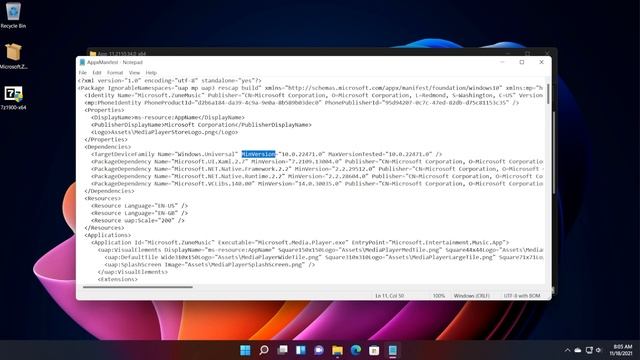Viewport: 640px width, 360px height.
Task: Open the Format menu in Notepad
Action: click(x=115, y=73)
